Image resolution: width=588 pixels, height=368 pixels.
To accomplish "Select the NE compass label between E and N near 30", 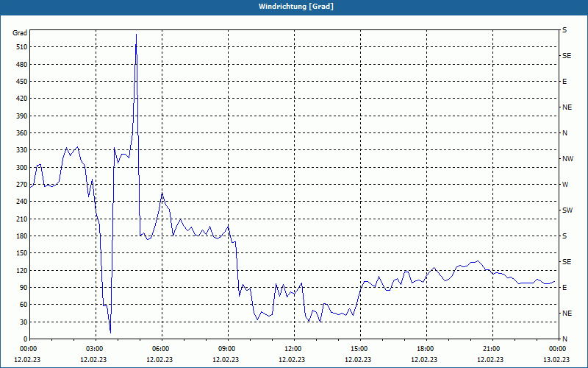I will (x=567, y=314).
